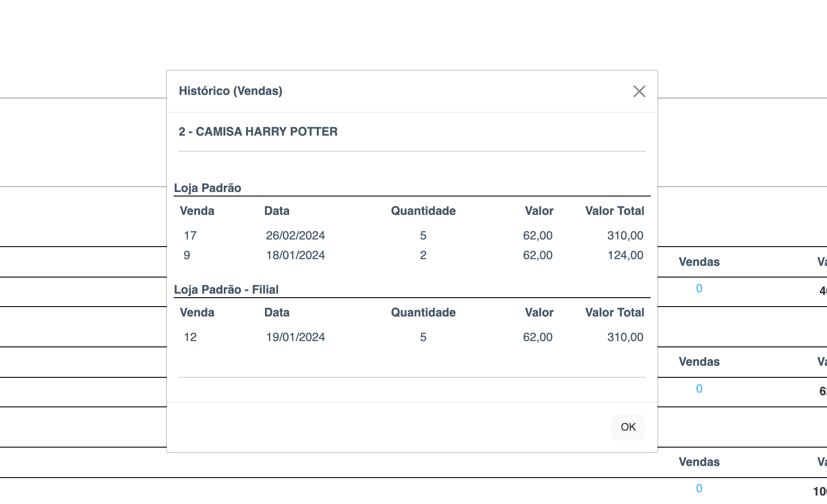Image resolution: width=827 pixels, height=504 pixels.
Task: Click the Histórico (Vendas) dialog title
Action: pyautogui.click(x=230, y=91)
